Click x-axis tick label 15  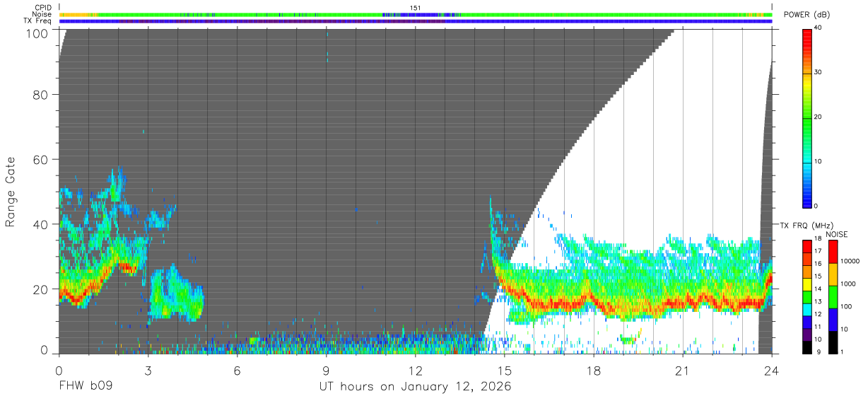point(505,371)
